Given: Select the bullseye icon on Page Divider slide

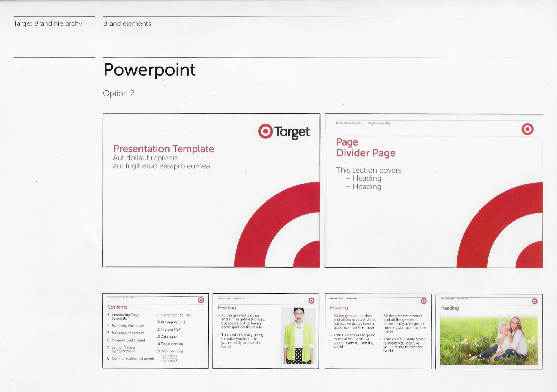Looking at the screenshot, I should tap(527, 130).
